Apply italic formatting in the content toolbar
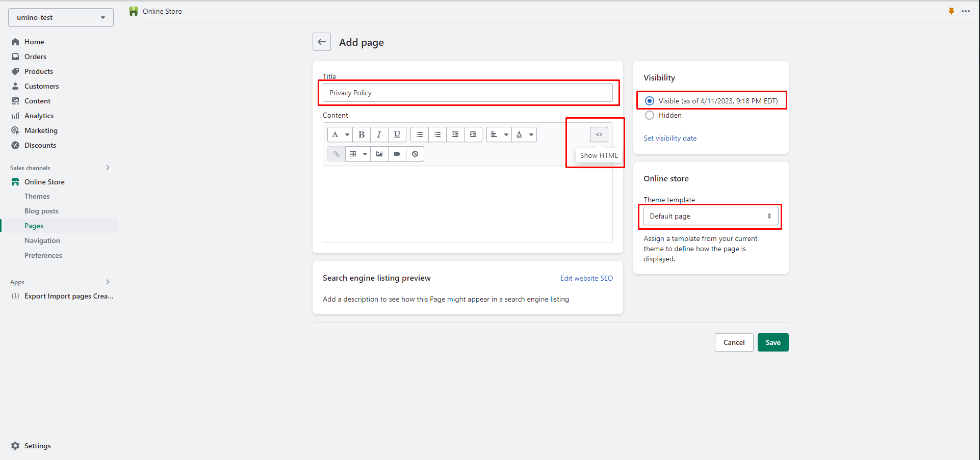Screen dimensions: 980x460 tap(379, 134)
